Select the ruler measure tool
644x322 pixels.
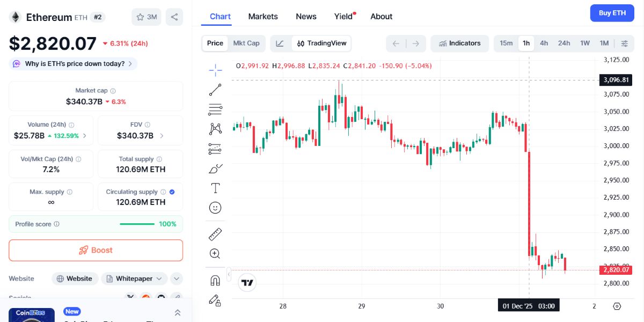(215, 234)
